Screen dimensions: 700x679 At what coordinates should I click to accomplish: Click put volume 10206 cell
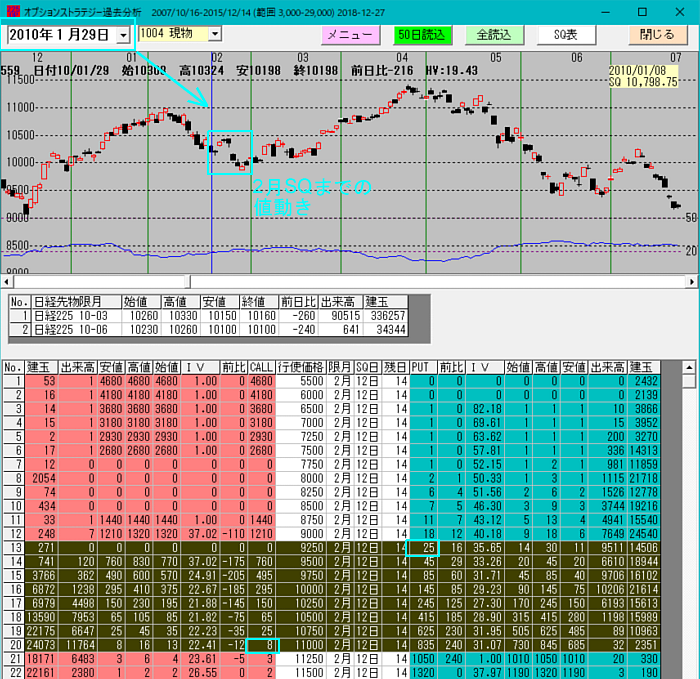(x=608, y=589)
